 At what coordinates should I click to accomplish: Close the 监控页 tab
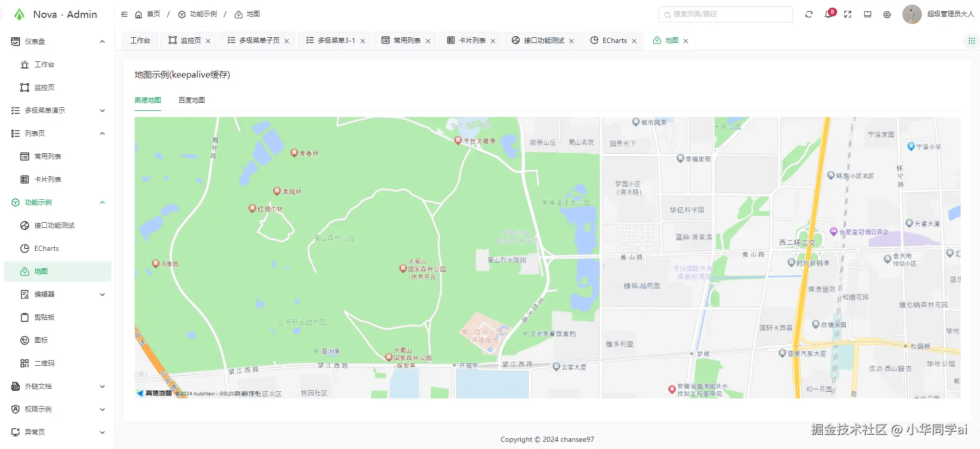(208, 41)
